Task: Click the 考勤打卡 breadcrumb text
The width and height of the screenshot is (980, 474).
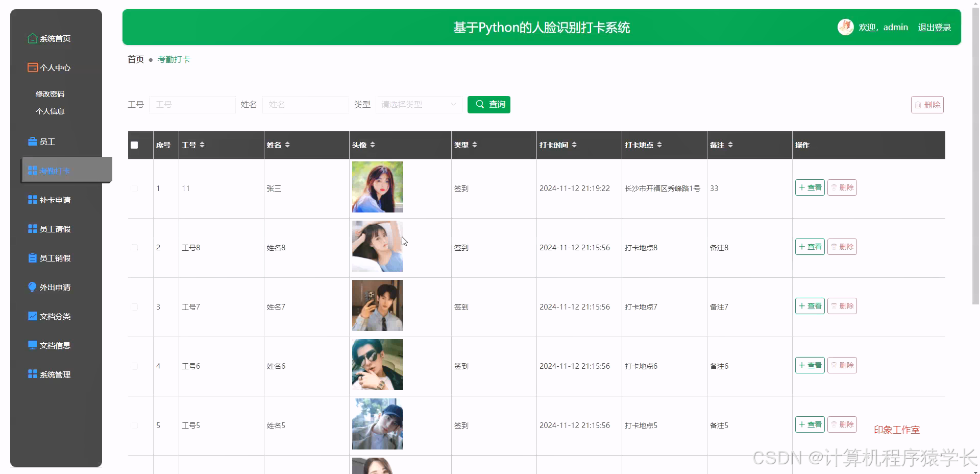Action: click(174, 59)
